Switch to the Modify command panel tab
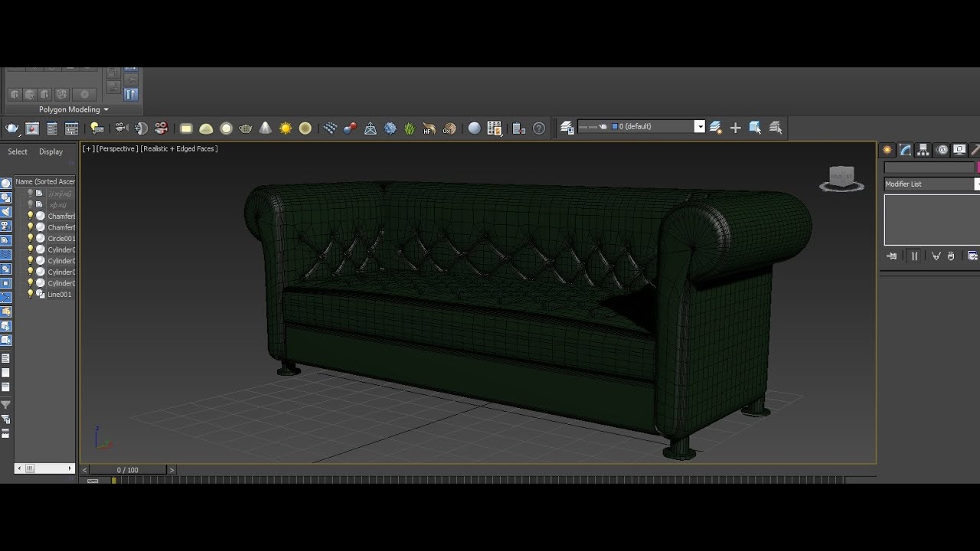Image resolution: width=980 pixels, height=551 pixels. [906, 150]
